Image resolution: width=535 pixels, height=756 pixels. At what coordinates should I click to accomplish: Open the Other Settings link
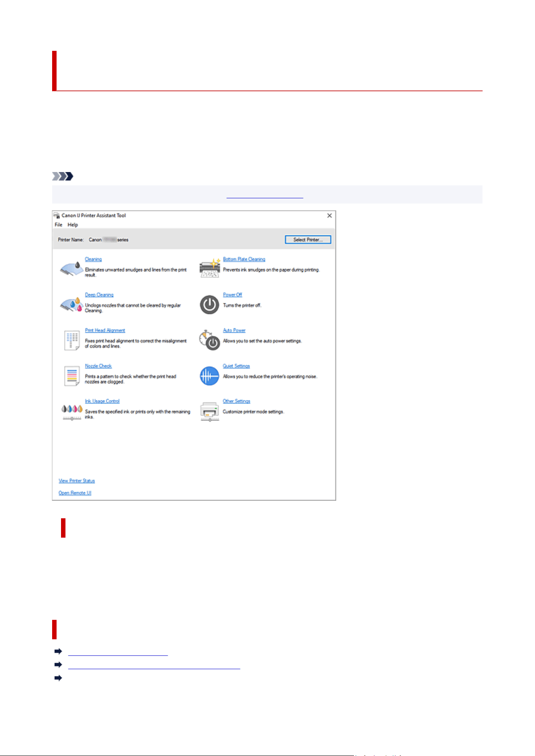point(236,401)
